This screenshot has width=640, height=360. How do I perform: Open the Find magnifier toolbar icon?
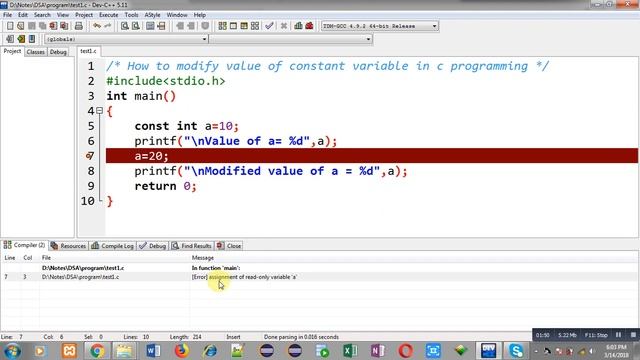[124, 26]
